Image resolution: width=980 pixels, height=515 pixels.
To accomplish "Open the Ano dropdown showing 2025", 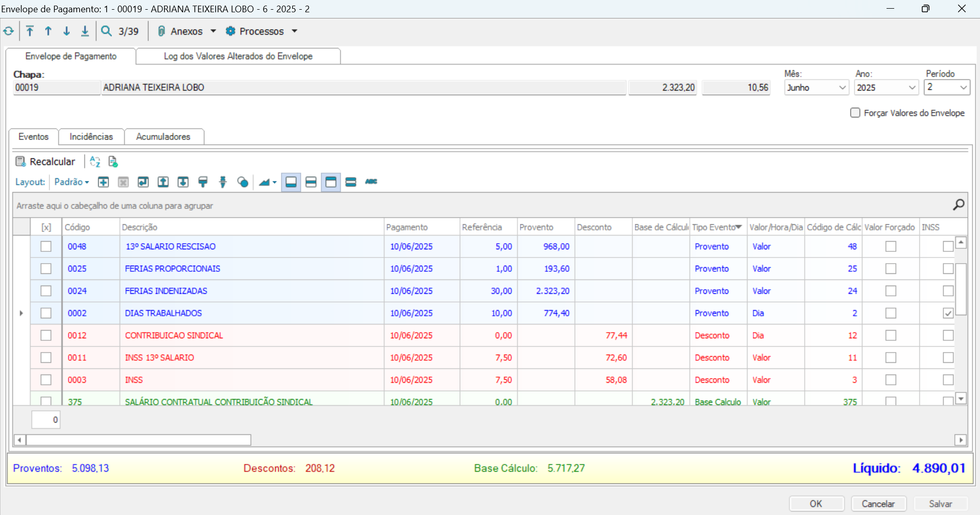I will click(x=913, y=87).
